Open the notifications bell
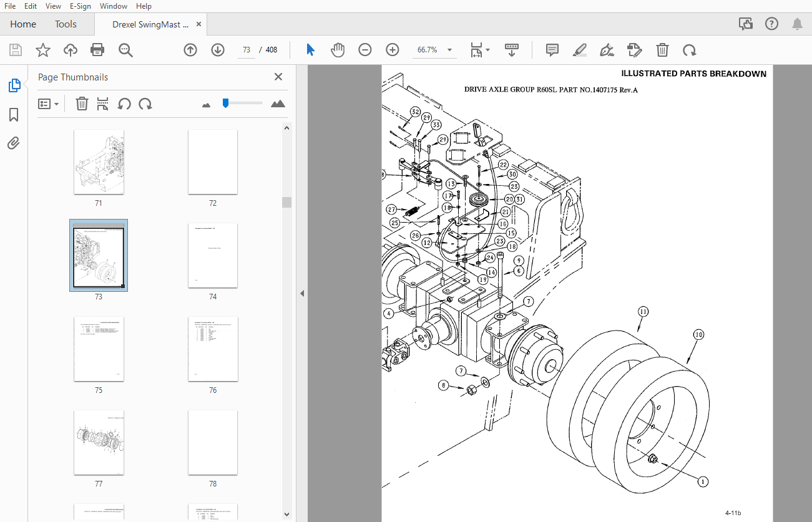The image size is (812, 522). coord(797,24)
